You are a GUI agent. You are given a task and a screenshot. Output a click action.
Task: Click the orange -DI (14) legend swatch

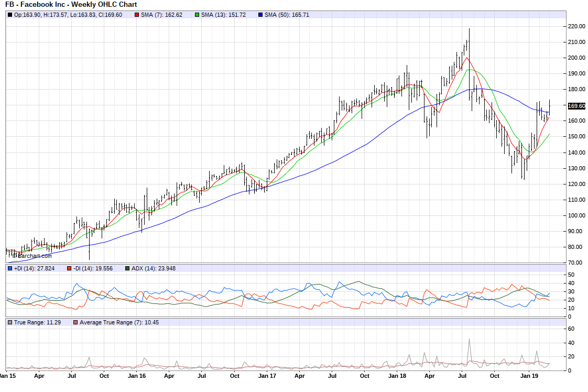(69, 269)
